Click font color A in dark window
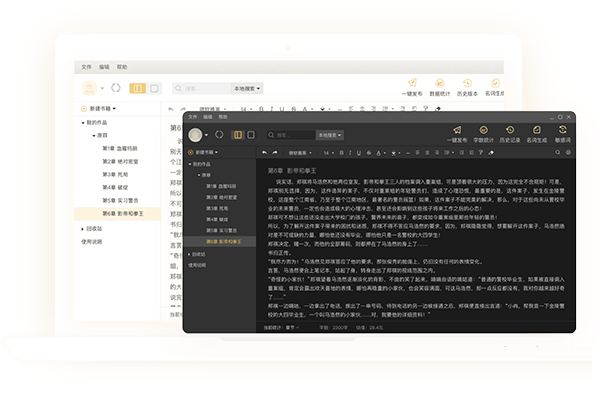600x393 pixels. click(x=378, y=153)
